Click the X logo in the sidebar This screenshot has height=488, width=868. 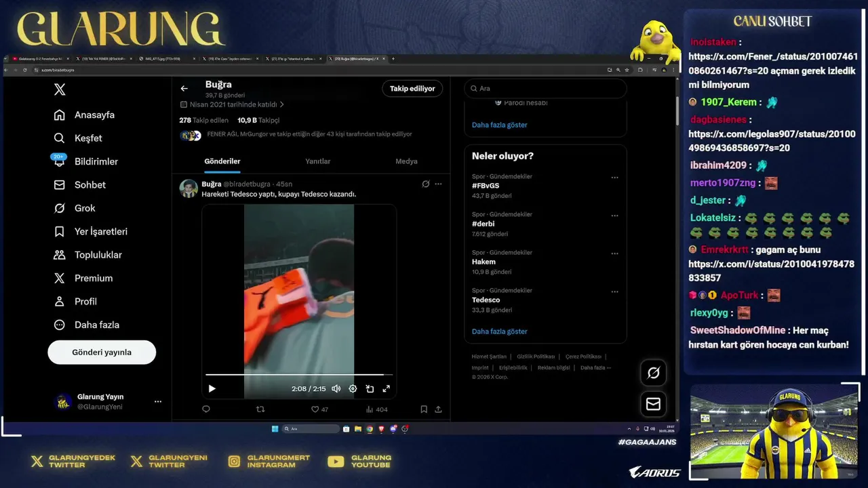click(x=60, y=89)
